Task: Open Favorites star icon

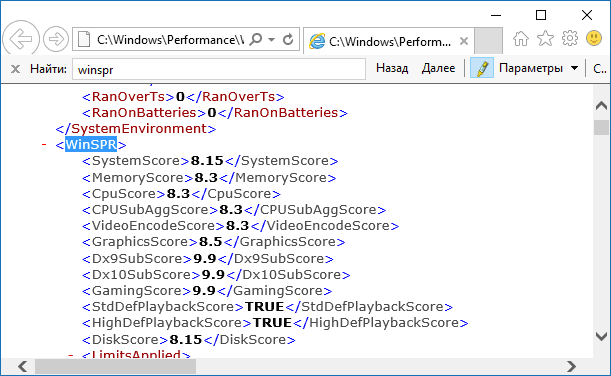Action: pyautogui.click(x=545, y=38)
